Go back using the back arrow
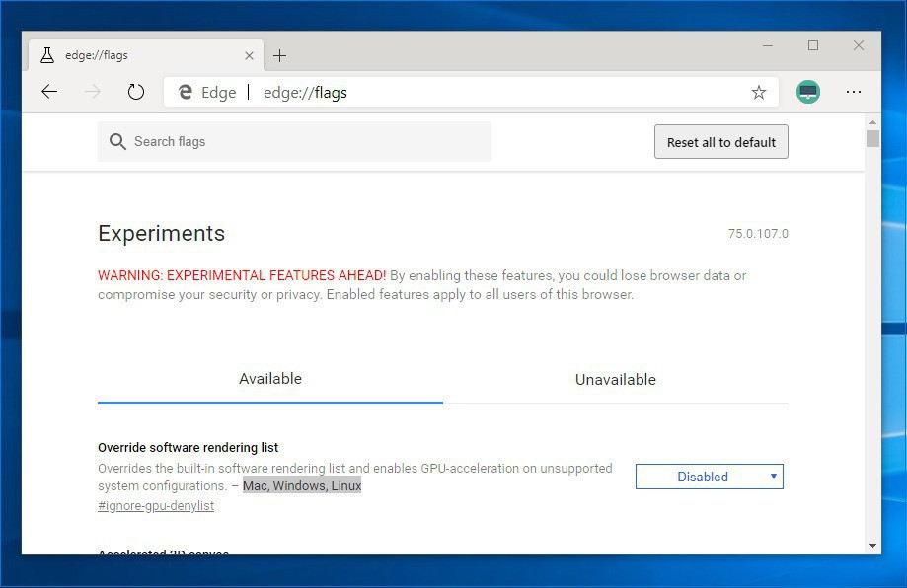Screen dimensions: 907x588 pos(49,92)
